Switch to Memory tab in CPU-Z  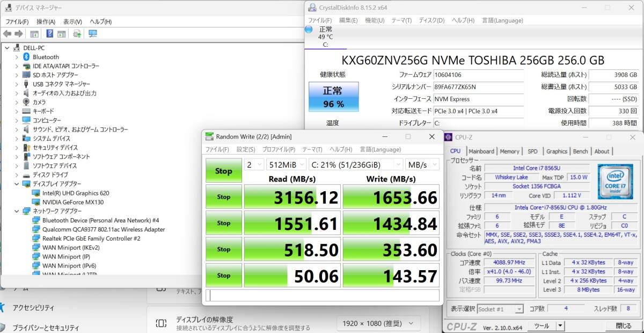tap(509, 151)
